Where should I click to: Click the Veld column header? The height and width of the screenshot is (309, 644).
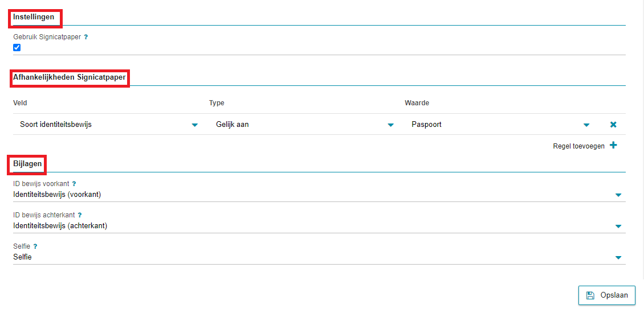point(20,103)
